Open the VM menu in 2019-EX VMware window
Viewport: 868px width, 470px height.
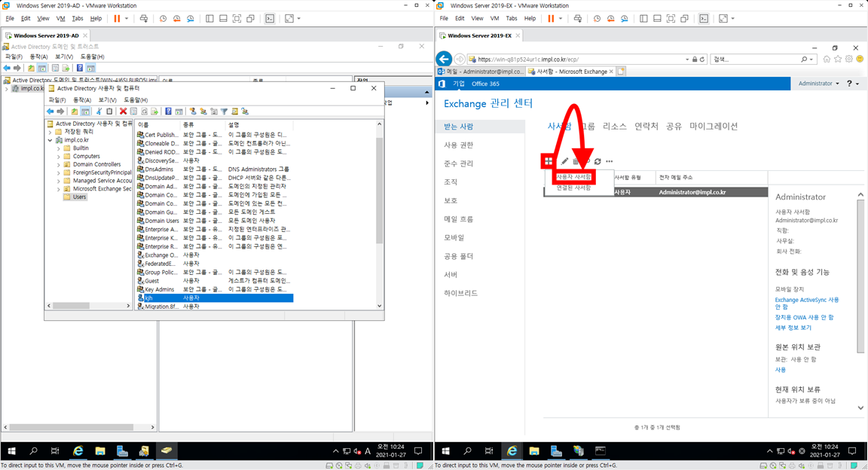[494, 18]
